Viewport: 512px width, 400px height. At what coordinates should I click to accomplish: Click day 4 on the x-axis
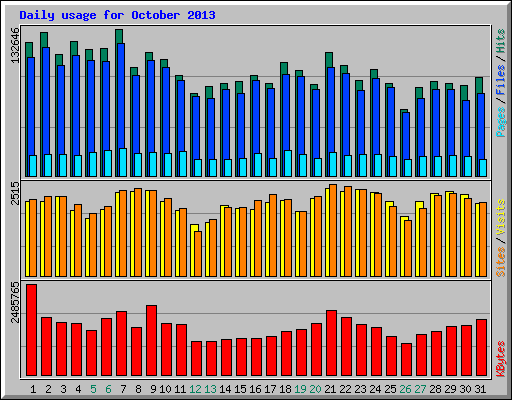point(78,389)
